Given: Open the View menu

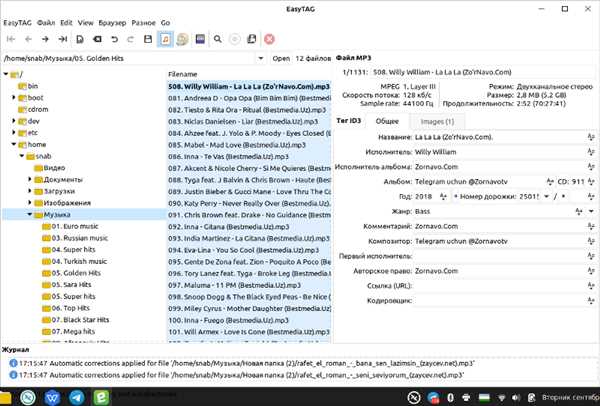Looking at the screenshot, I should coord(85,23).
